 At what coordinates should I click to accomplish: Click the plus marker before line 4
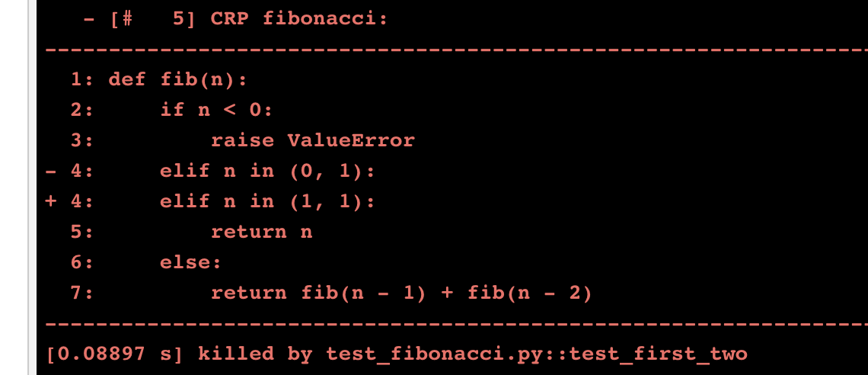(50, 201)
